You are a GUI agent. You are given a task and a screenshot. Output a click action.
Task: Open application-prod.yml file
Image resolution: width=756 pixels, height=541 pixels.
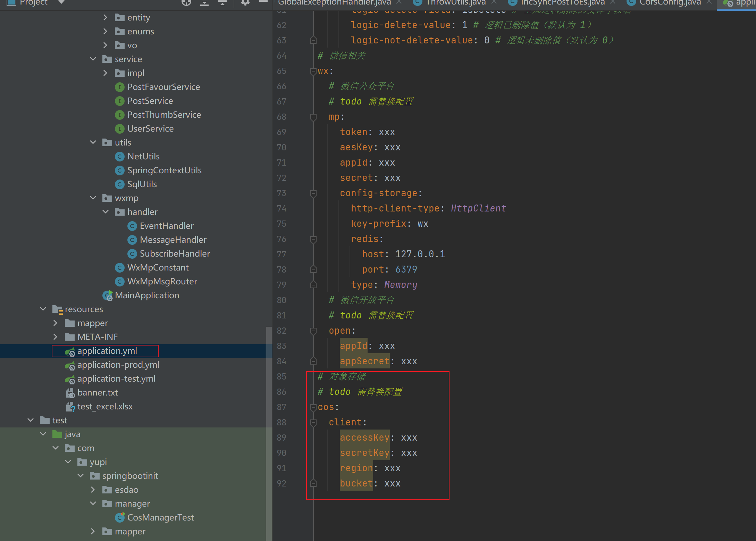coord(118,365)
